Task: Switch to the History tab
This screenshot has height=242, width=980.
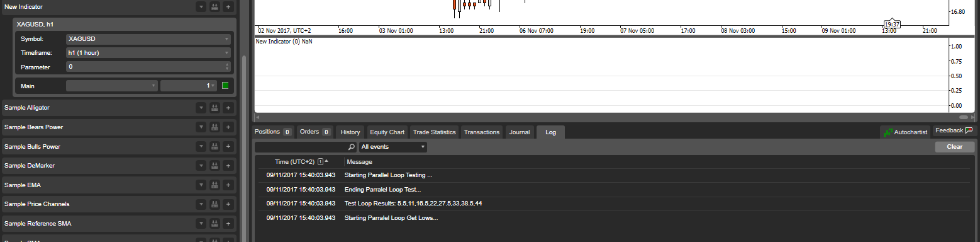Action: 350,132
